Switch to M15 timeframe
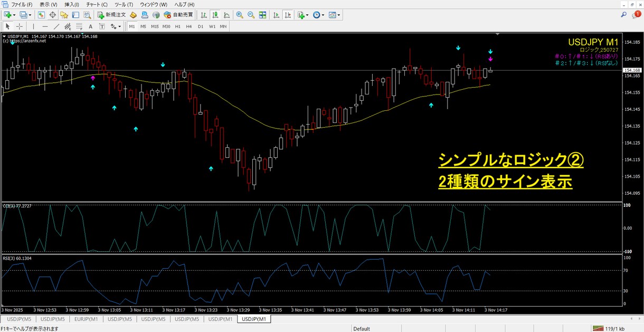Viewport: 644px width, 332px height. [x=155, y=26]
